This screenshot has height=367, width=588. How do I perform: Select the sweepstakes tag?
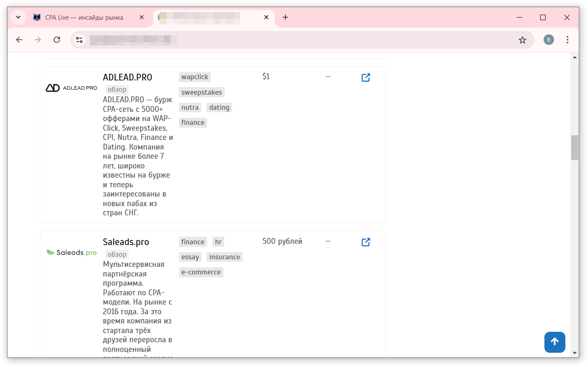[x=202, y=92]
